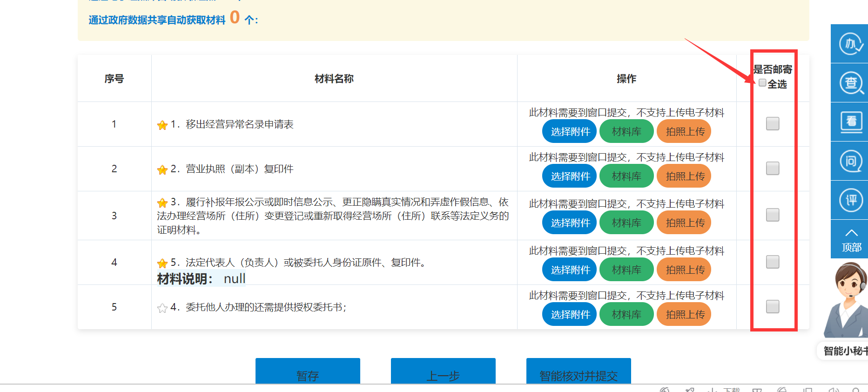
Task: Click the star icon beside 移出经营异常名录申请表
Action: (x=162, y=125)
